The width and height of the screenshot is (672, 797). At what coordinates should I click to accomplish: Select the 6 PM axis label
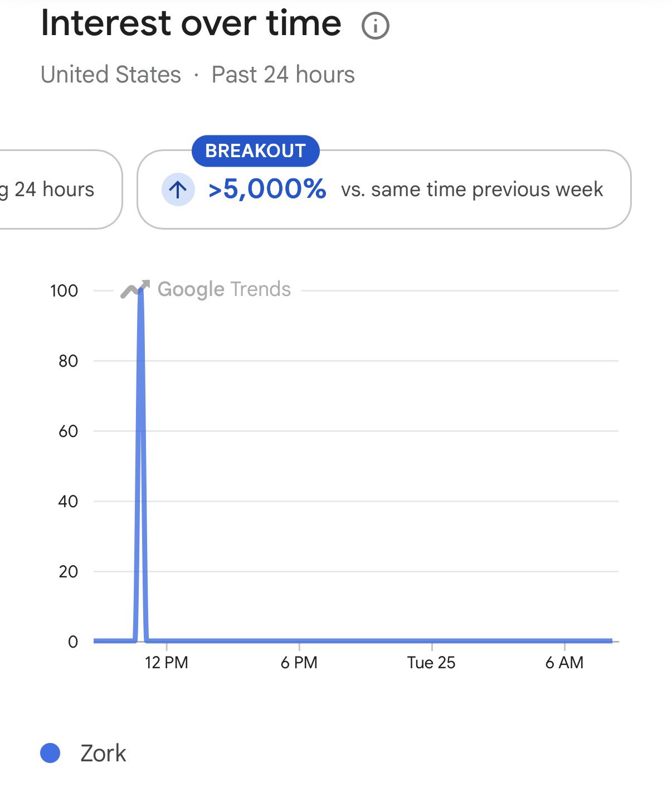299,663
